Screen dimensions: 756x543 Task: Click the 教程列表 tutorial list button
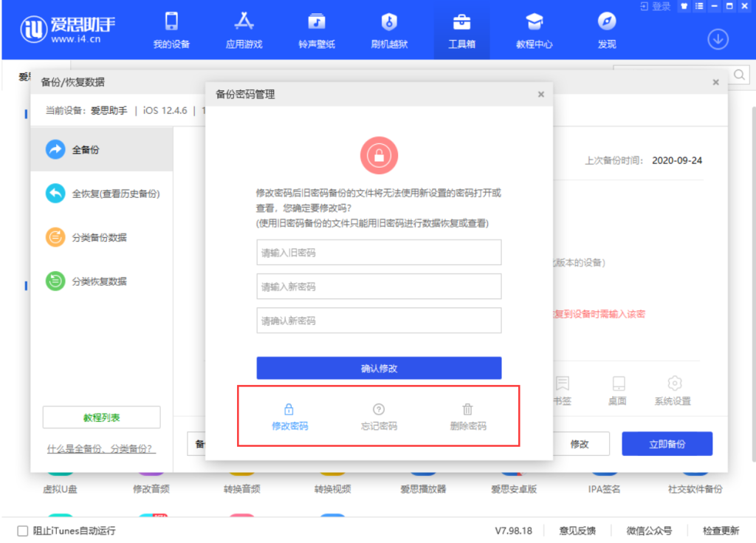[x=101, y=417]
